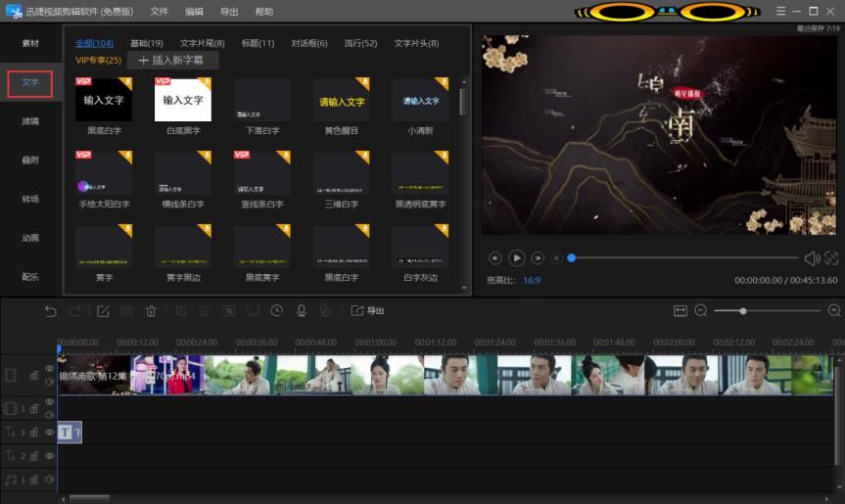This screenshot has height=504, width=845.
Task: Switch to 动画 sidebar panel
Action: point(30,238)
